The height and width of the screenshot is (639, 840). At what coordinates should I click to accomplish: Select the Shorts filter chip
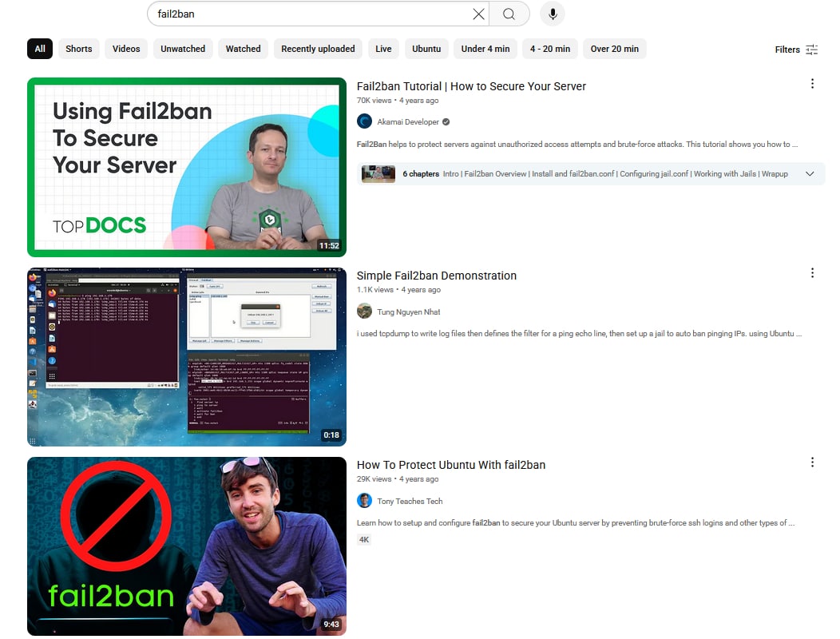click(79, 49)
